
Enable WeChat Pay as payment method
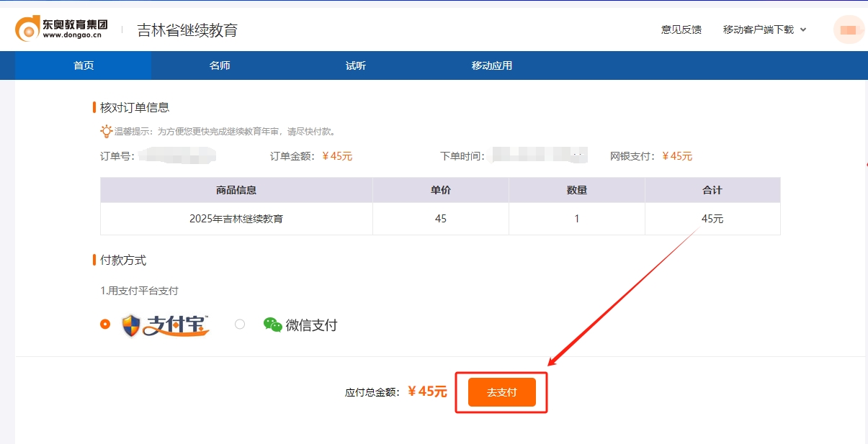(240, 325)
